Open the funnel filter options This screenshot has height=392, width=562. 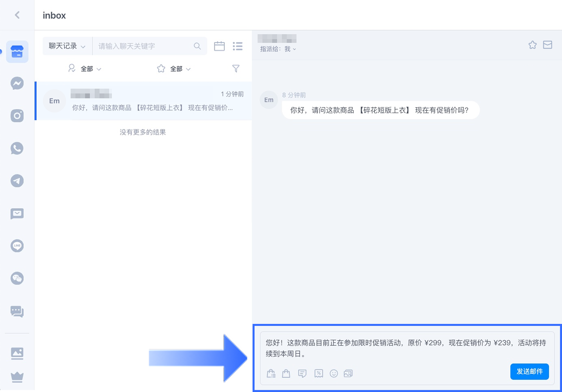236,68
